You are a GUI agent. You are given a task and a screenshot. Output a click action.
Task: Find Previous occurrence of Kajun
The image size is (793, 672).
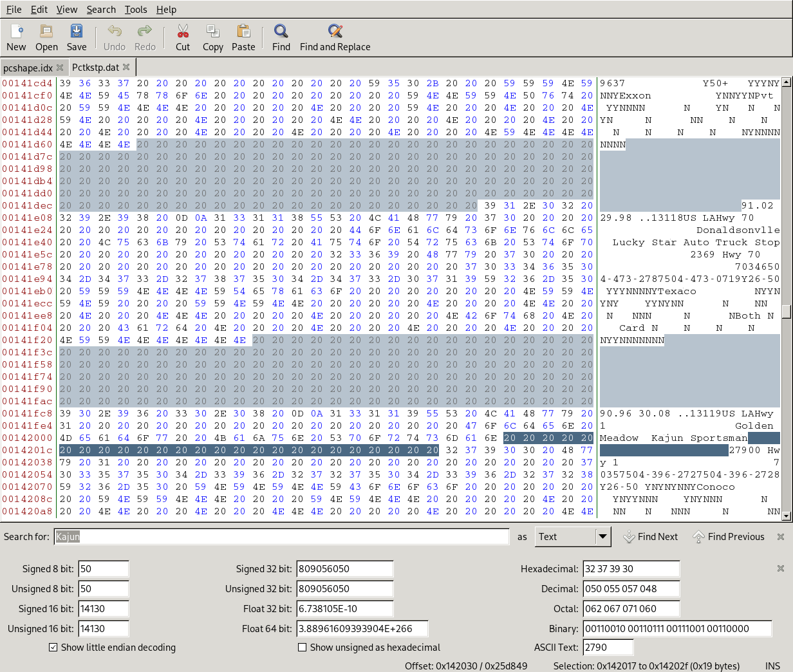click(729, 537)
